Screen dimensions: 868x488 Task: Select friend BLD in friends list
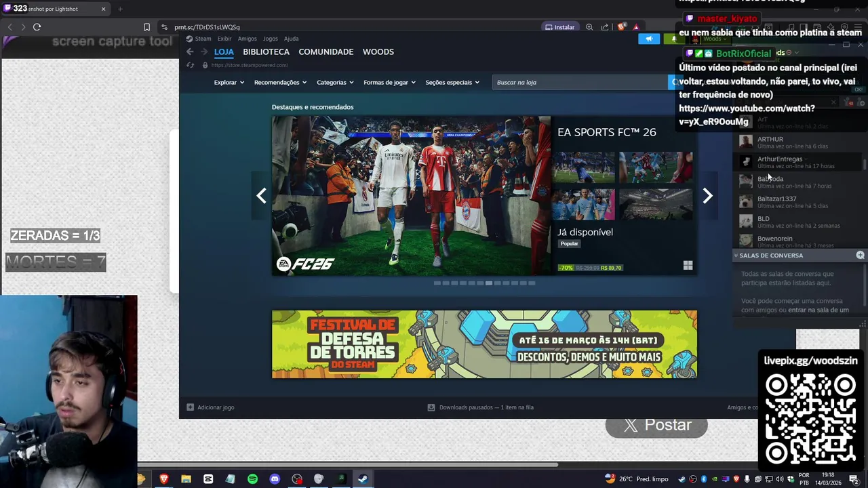(x=800, y=222)
